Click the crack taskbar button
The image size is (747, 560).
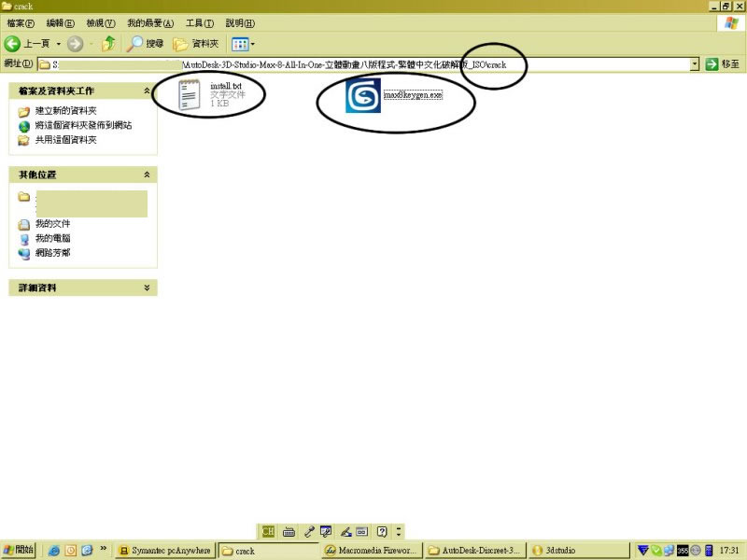coord(268,551)
